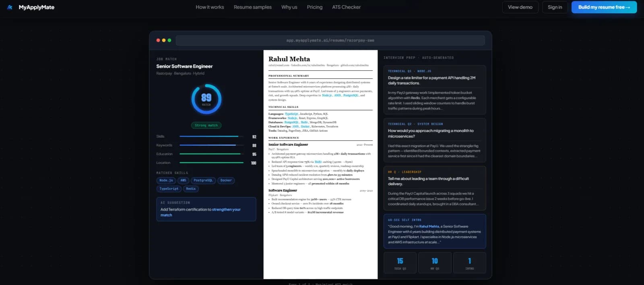
Task: Select the AWS skill tag
Action: pos(183,180)
